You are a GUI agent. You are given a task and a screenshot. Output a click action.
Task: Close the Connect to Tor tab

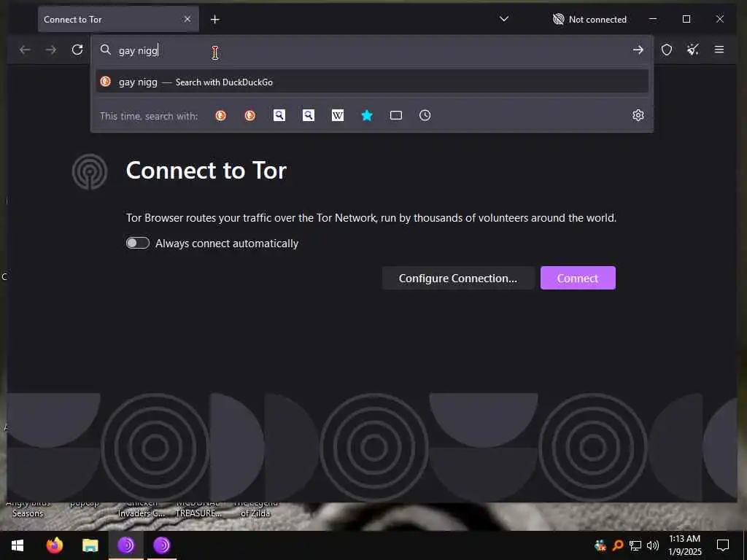(187, 19)
